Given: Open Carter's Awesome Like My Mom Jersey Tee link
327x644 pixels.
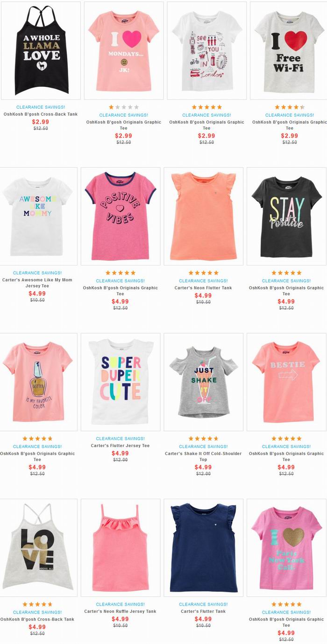Looking at the screenshot, I should (x=37, y=283).
